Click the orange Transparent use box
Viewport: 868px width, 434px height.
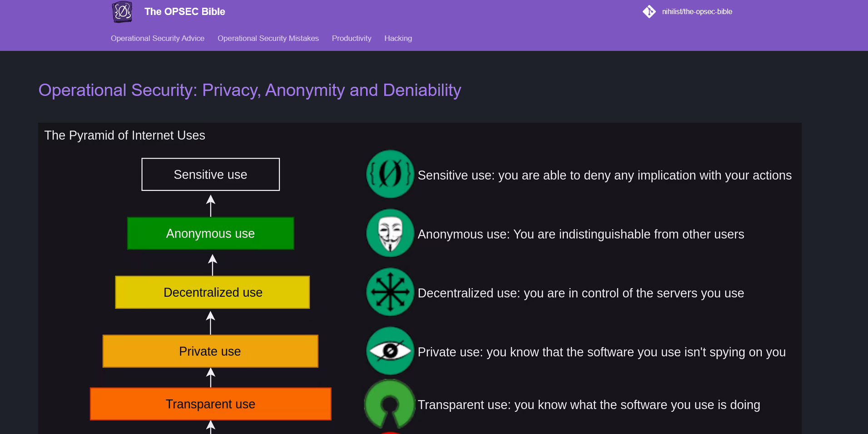click(210, 404)
